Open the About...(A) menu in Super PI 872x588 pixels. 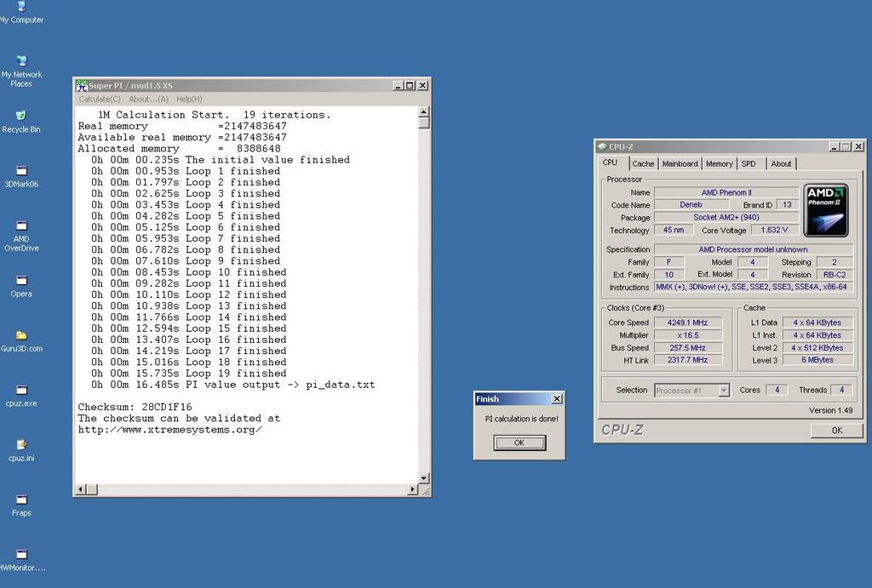148,99
